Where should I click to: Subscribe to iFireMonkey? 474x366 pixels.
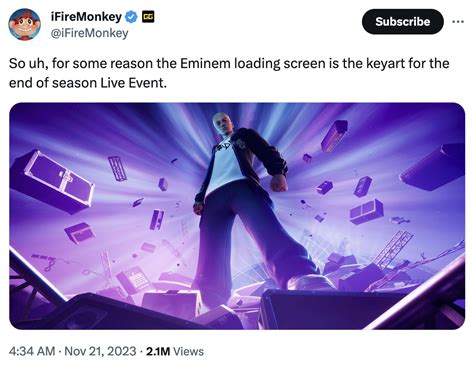403,22
